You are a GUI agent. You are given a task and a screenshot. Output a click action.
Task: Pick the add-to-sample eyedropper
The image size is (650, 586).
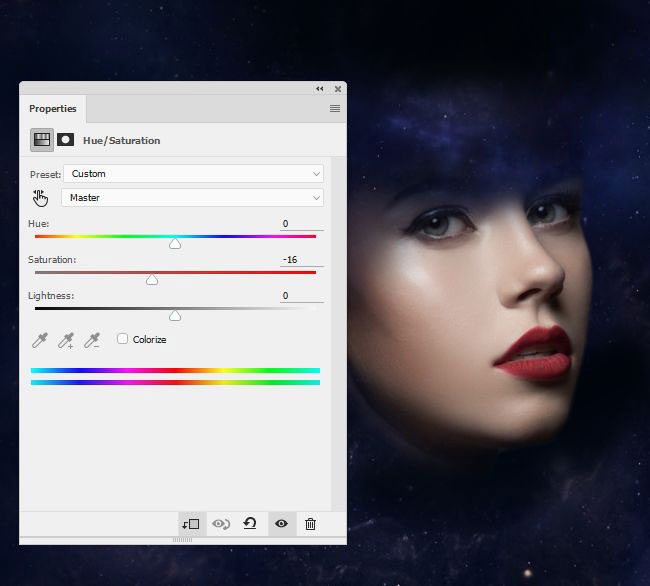66,340
